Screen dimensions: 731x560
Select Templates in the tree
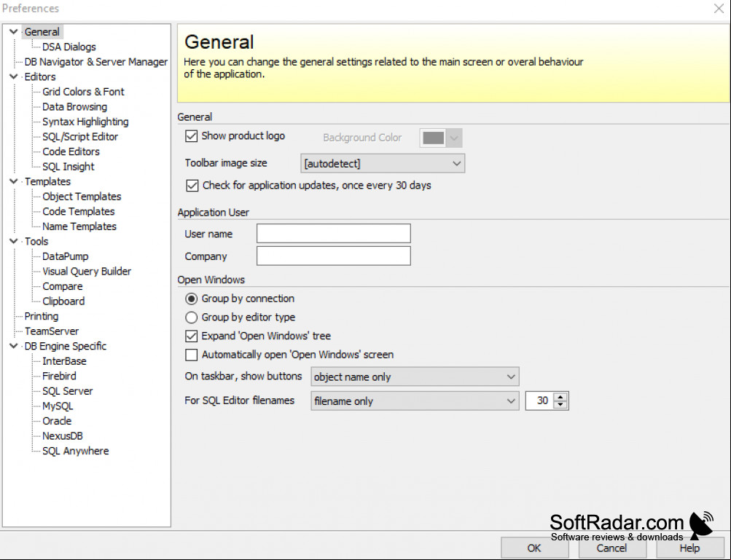point(47,181)
